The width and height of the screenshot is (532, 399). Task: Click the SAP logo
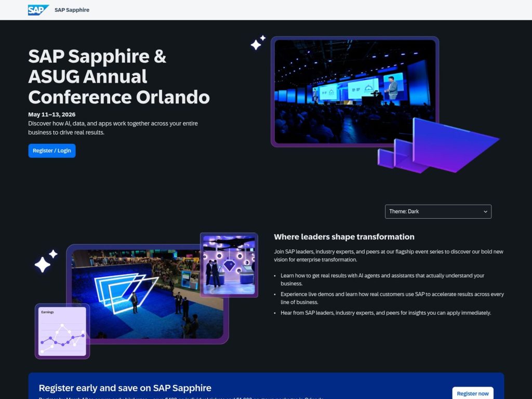(x=37, y=9)
